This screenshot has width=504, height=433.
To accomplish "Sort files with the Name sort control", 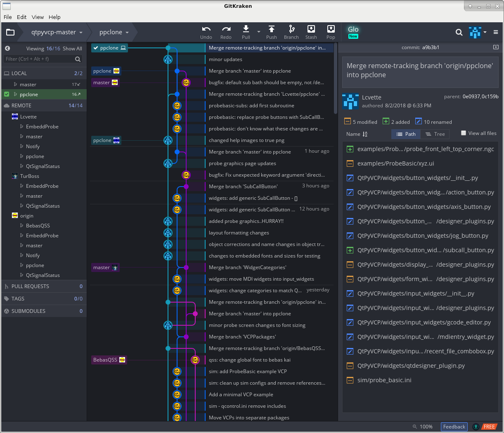I will (x=357, y=134).
